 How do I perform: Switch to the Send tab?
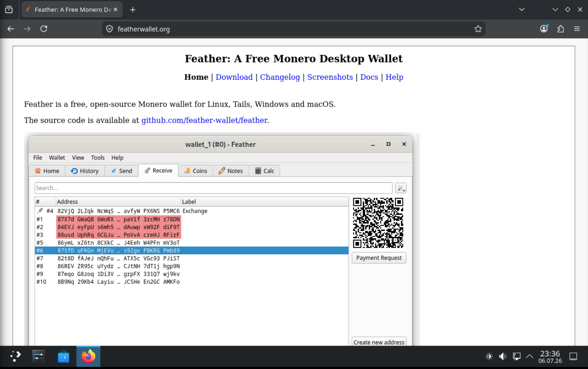click(x=121, y=171)
